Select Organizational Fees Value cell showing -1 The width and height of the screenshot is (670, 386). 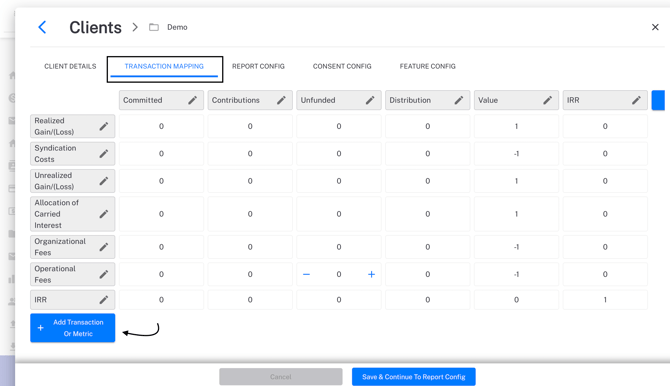[x=516, y=247]
